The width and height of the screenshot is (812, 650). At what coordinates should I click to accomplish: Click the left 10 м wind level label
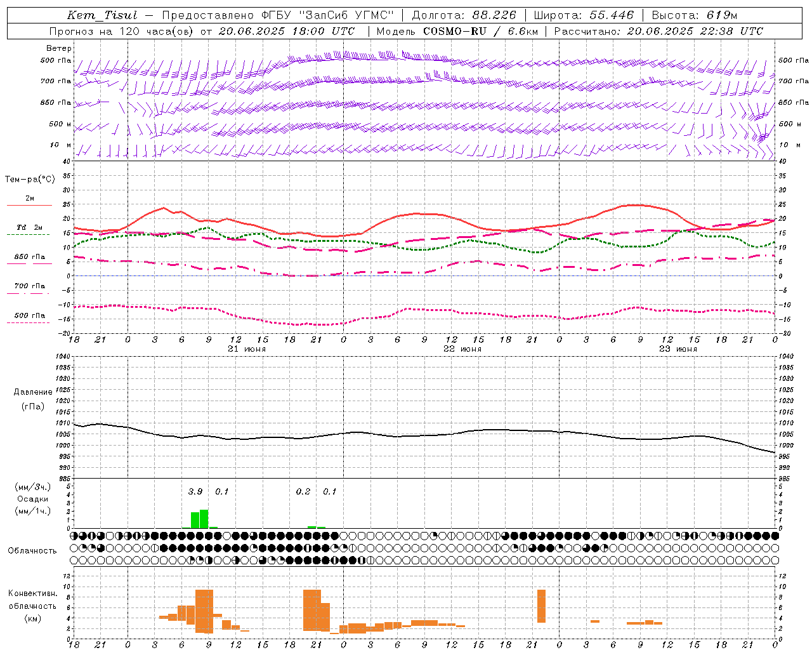pyautogui.click(x=61, y=145)
